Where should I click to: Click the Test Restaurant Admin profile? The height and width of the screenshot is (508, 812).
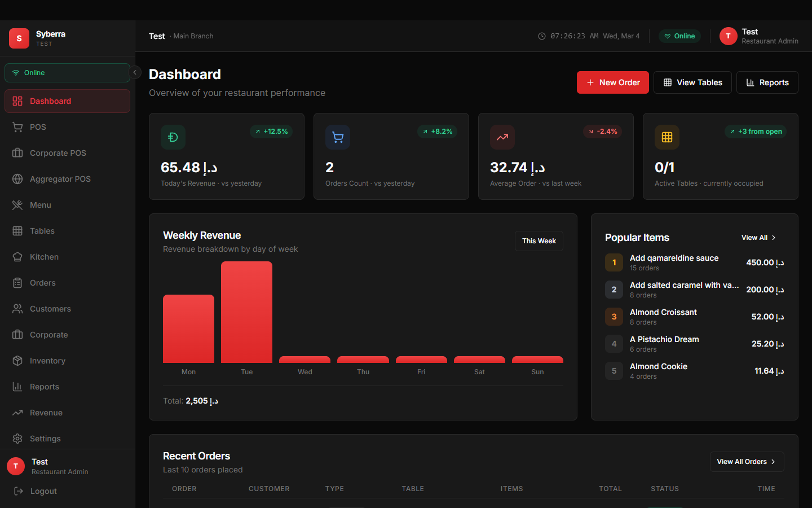tap(759, 36)
